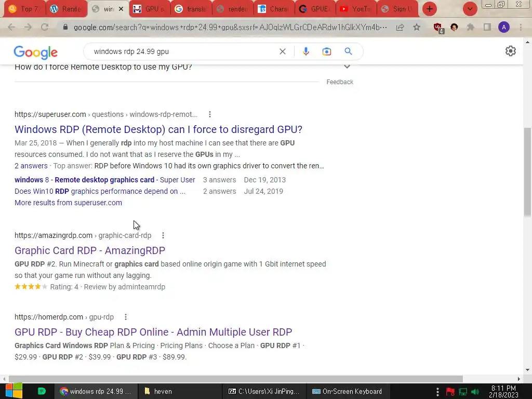Image resolution: width=532 pixels, height=399 pixels.
Task: Toggle the browser side panel icon
Action: 487,27
